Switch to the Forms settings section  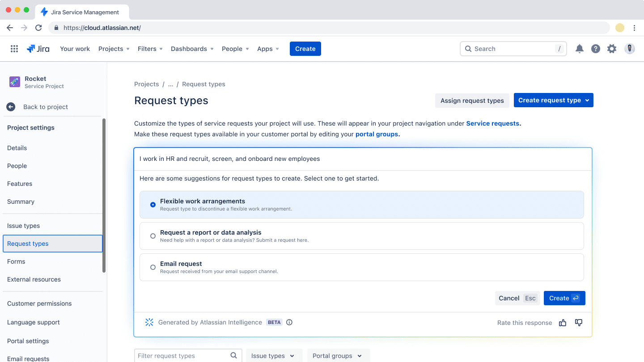coord(16,261)
